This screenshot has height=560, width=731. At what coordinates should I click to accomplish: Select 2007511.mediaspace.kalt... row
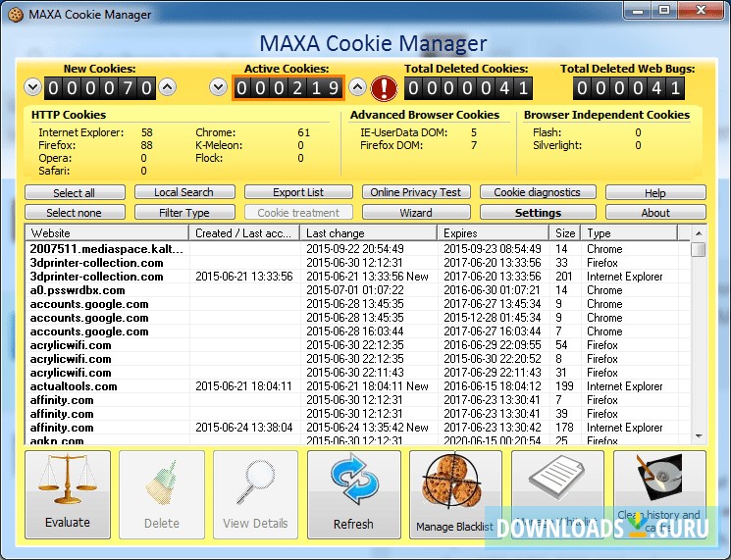pos(357,249)
